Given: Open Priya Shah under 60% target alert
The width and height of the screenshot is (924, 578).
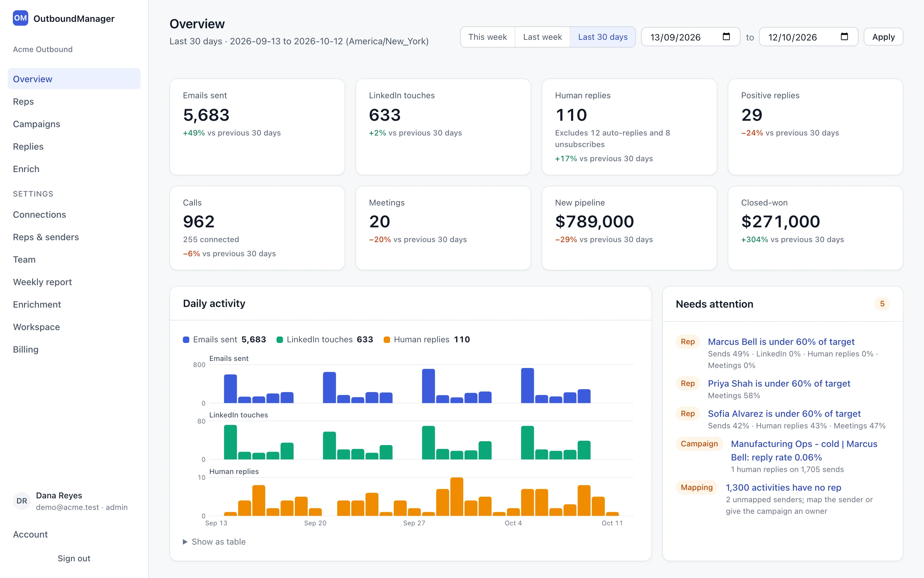Looking at the screenshot, I should 779,383.
